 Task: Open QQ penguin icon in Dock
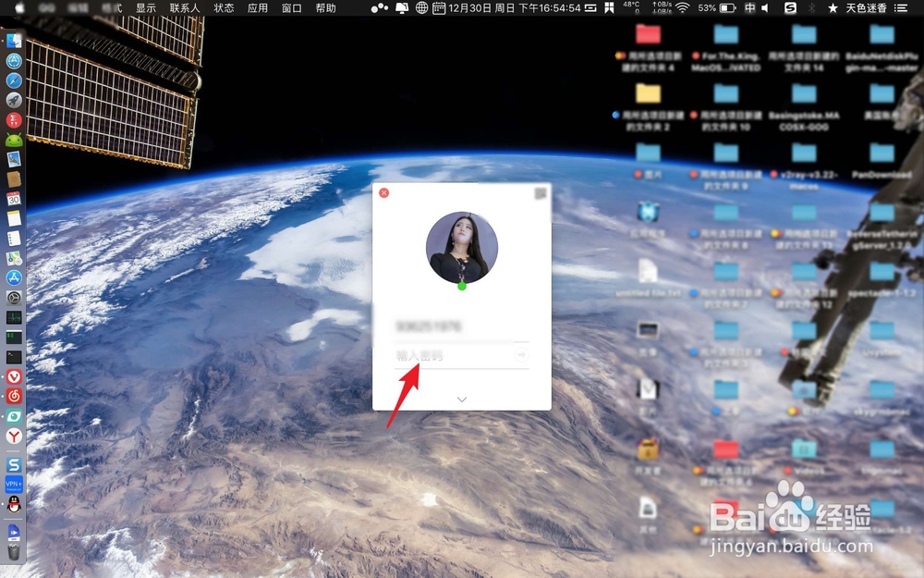(x=14, y=504)
